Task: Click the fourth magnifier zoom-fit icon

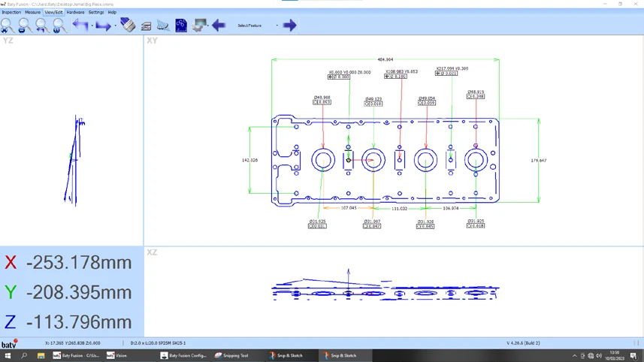Action: 59,26
